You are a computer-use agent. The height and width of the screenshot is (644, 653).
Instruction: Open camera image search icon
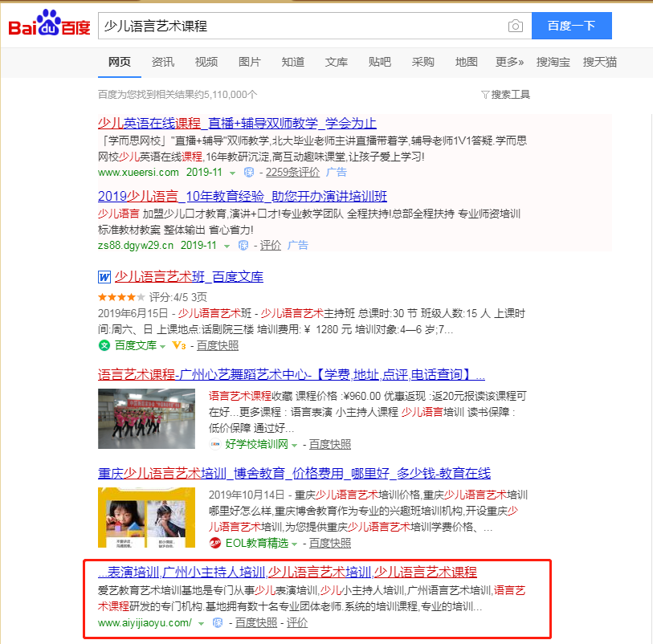pyautogui.click(x=515, y=26)
